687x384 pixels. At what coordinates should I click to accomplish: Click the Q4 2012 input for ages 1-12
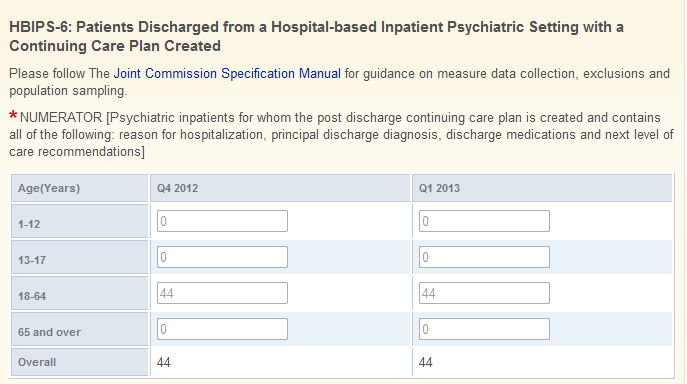click(222, 221)
